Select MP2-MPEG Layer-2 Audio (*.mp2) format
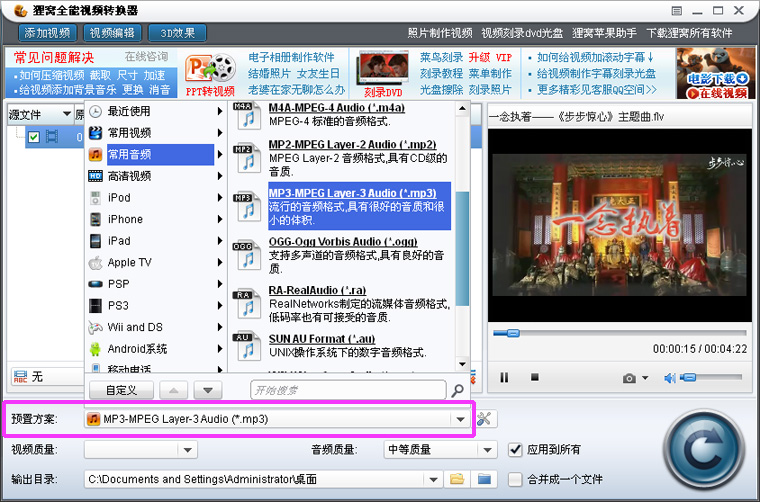The height and width of the screenshot is (502, 760). point(352,144)
